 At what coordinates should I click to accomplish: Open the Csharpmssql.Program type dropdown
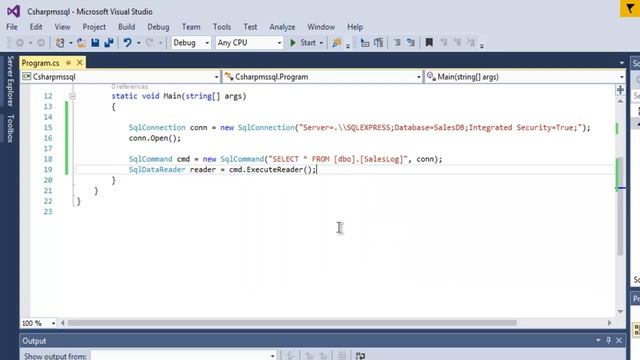pos(322,77)
